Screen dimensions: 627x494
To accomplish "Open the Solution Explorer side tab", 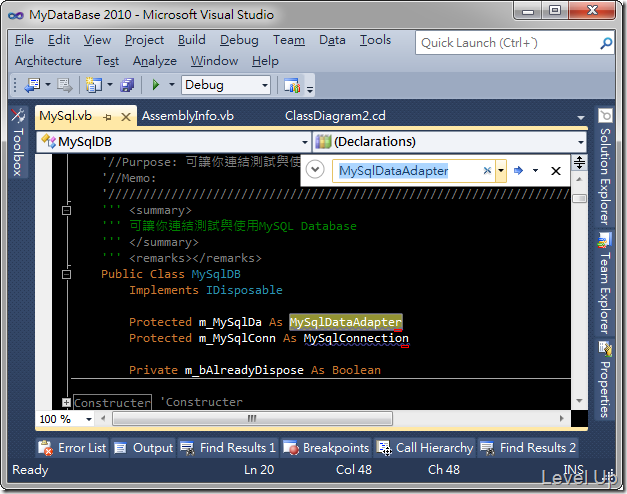I will click(605, 167).
